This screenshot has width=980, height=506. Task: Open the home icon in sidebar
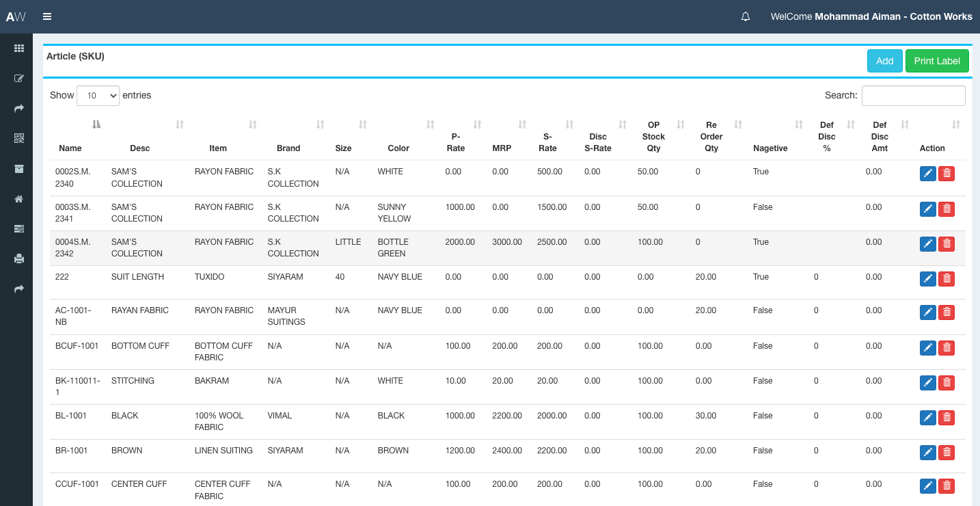coord(19,199)
